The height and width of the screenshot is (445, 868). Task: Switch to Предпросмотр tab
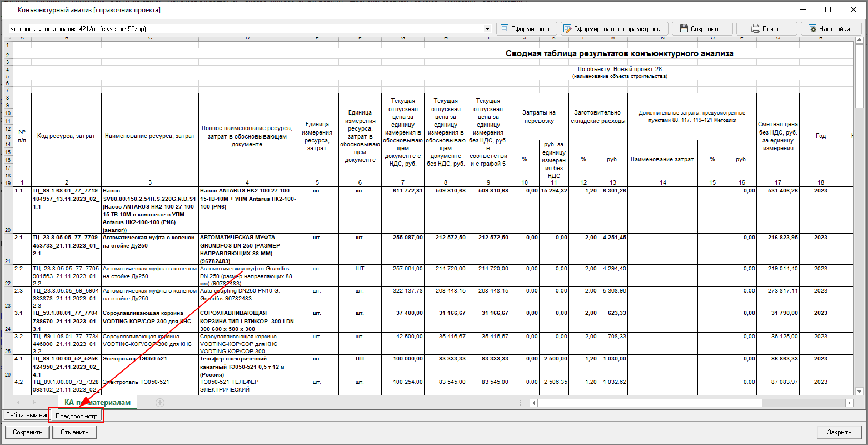[77, 416]
